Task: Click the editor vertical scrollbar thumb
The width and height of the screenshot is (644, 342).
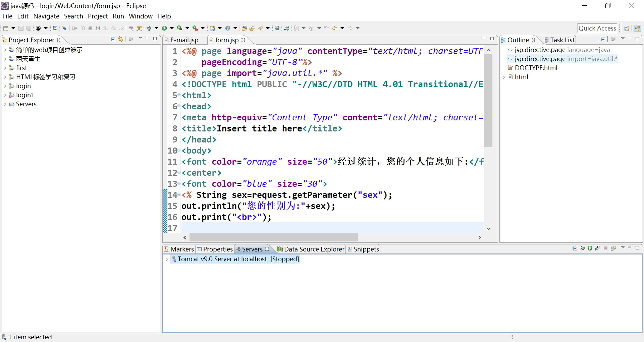Action: [x=488, y=101]
